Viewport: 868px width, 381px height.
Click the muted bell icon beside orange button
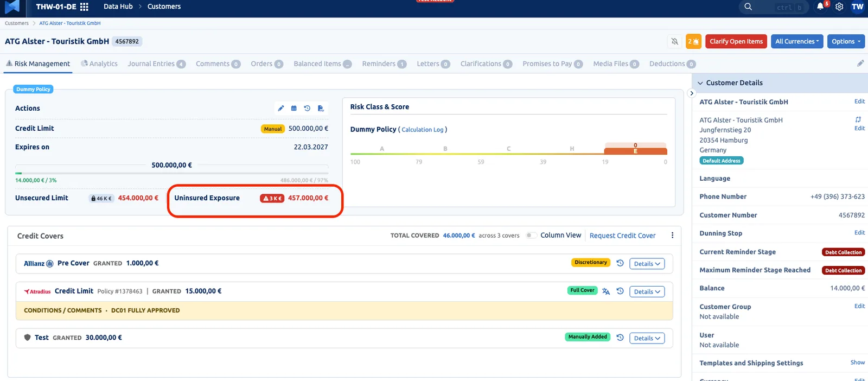(675, 41)
